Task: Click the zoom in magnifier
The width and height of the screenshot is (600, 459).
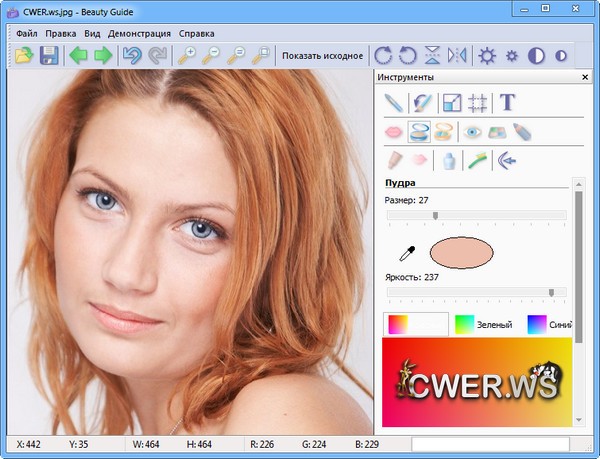Action: [x=187, y=55]
